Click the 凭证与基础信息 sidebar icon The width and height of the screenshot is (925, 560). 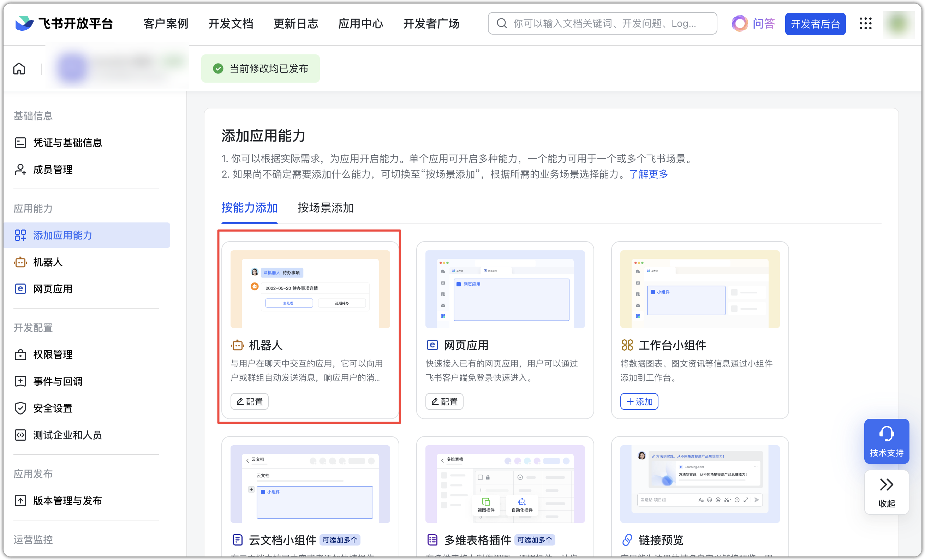20,143
